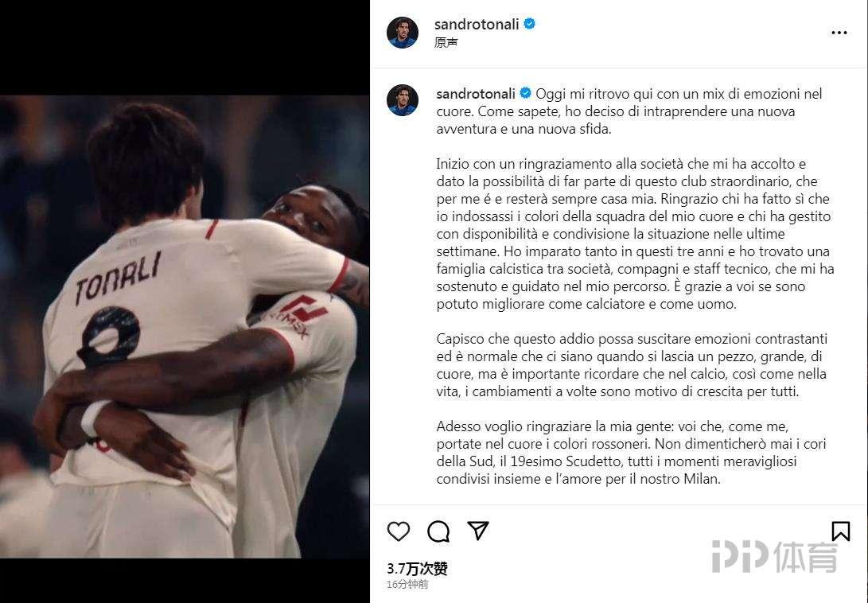Click verified badge in the caption
Screen dimensions: 868x603
tap(525, 93)
